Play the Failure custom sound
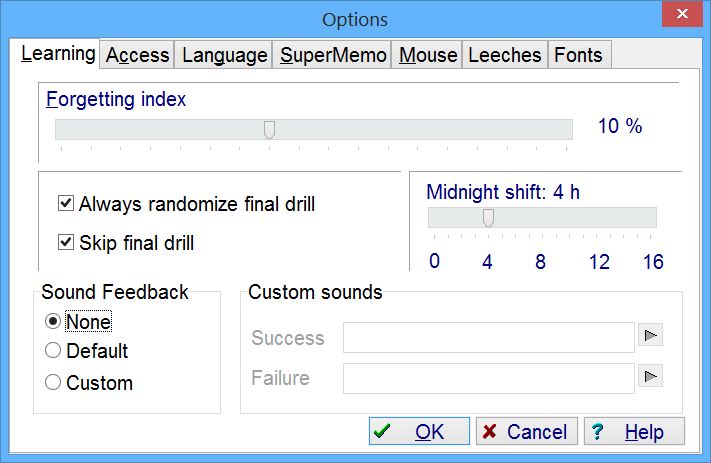The image size is (711, 463). (651, 377)
